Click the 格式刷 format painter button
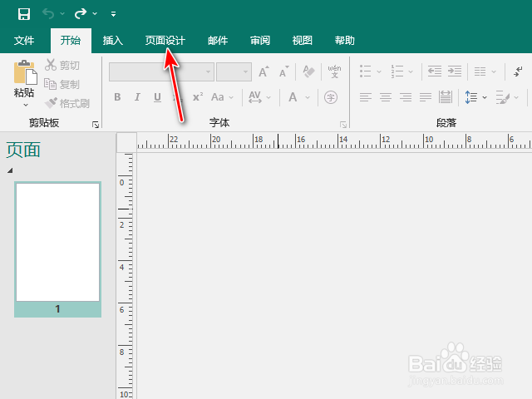532x399 pixels. click(67, 103)
